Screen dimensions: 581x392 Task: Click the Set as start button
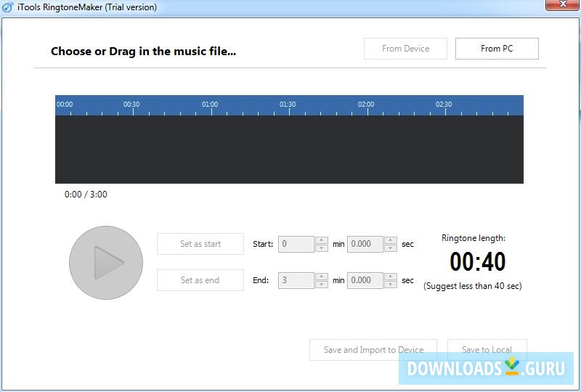coord(200,244)
